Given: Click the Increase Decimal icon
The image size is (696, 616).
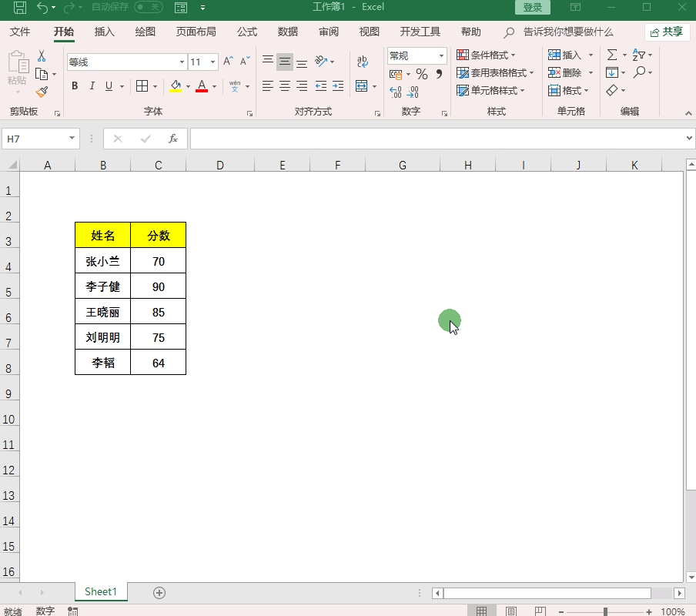Looking at the screenshot, I should coord(396,92).
